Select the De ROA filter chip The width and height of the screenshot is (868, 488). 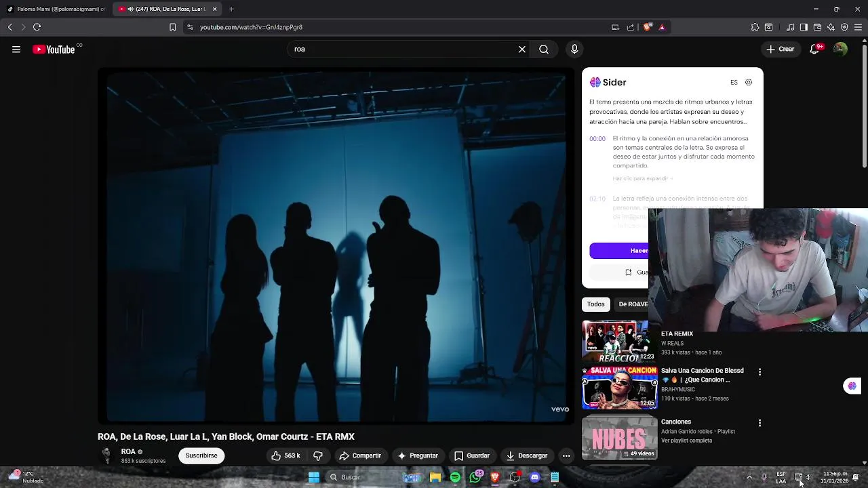[633, 304]
